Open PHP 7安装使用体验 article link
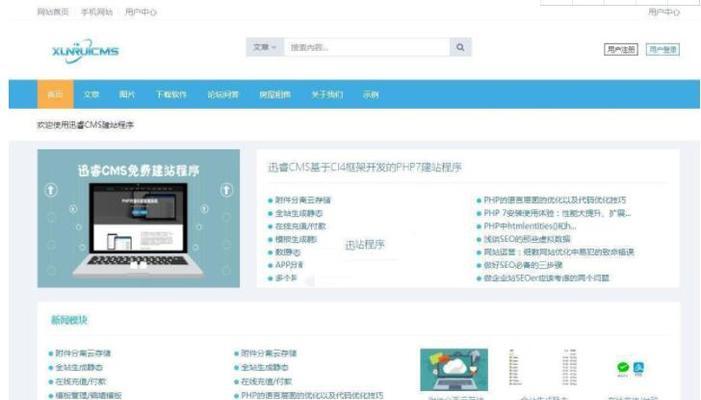Viewport: 701px width, 400px height. tap(557, 213)
